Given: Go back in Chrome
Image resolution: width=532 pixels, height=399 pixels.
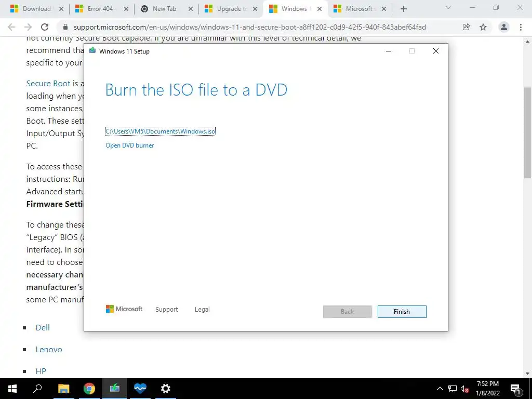Looking at the screenshot, I should click(11, 27).
